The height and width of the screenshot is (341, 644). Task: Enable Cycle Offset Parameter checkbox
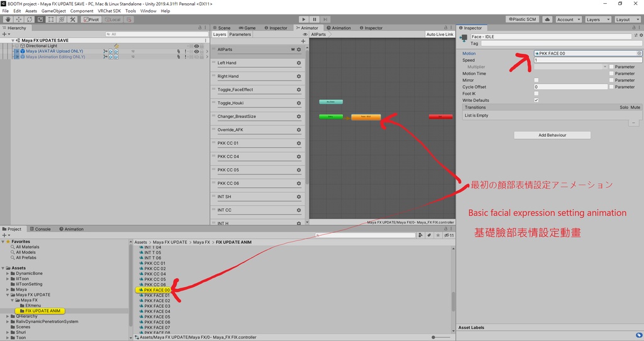click(x=611, y=87)
